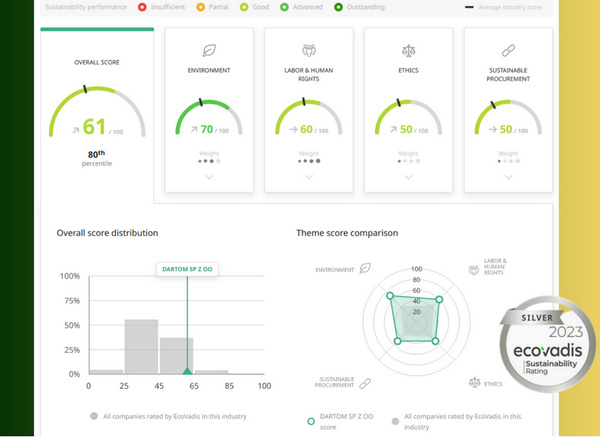Click the red Insufficient legend marker
The height and width of the screenshot is (437, 600).
[x=142, y=7]
